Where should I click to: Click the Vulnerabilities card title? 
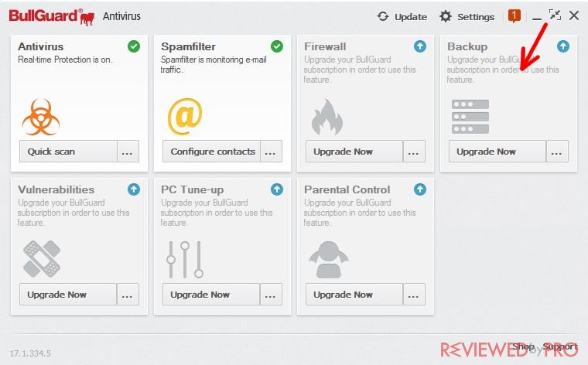[56, 189]
